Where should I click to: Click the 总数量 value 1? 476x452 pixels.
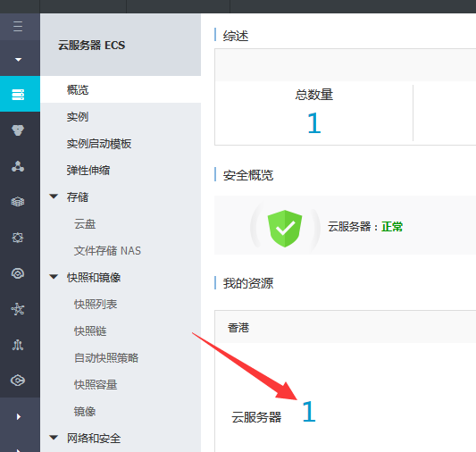click(x=314, y=123)
